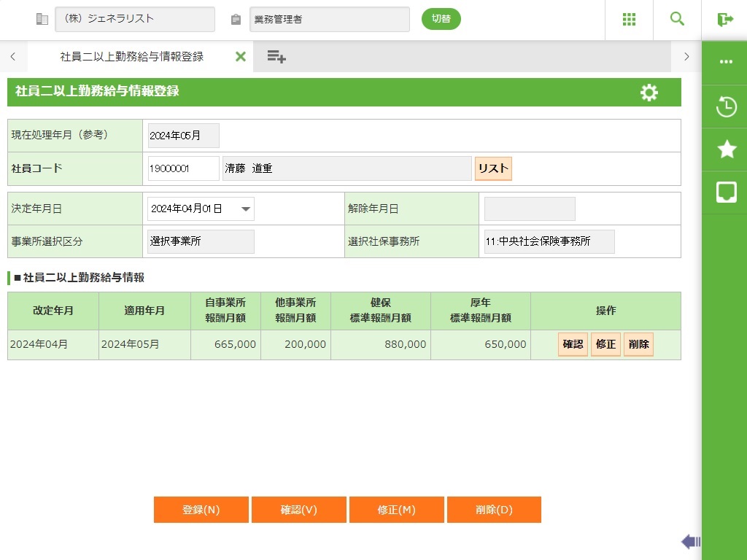Click the 社員コード input field
Viewport: 747px width, 560px height.
point(183,168)
